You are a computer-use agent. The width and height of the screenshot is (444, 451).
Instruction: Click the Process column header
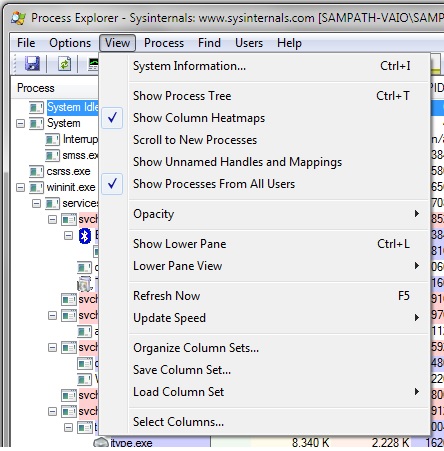55,88
